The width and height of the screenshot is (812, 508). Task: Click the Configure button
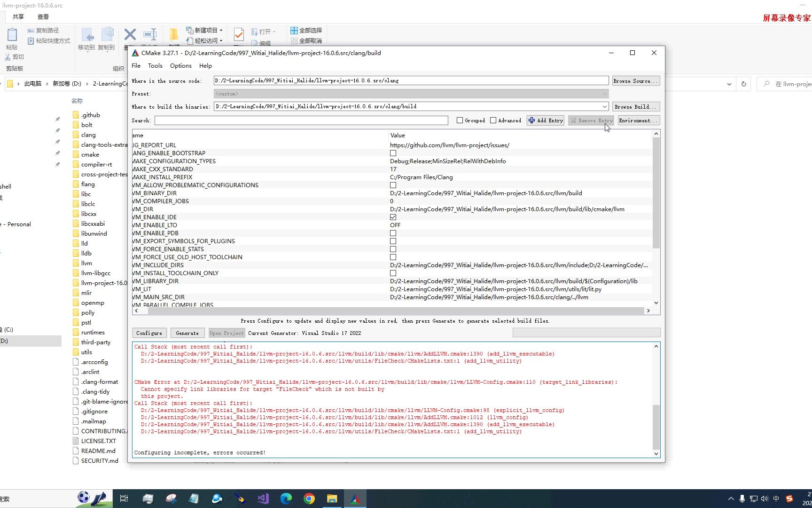click(x=149, y=333)
